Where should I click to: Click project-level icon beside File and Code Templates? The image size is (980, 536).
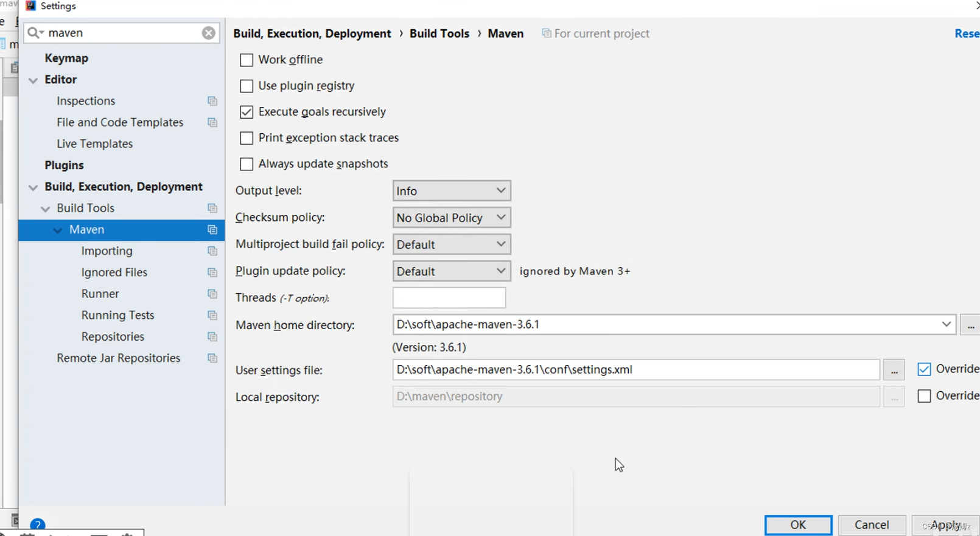point(212,122)
